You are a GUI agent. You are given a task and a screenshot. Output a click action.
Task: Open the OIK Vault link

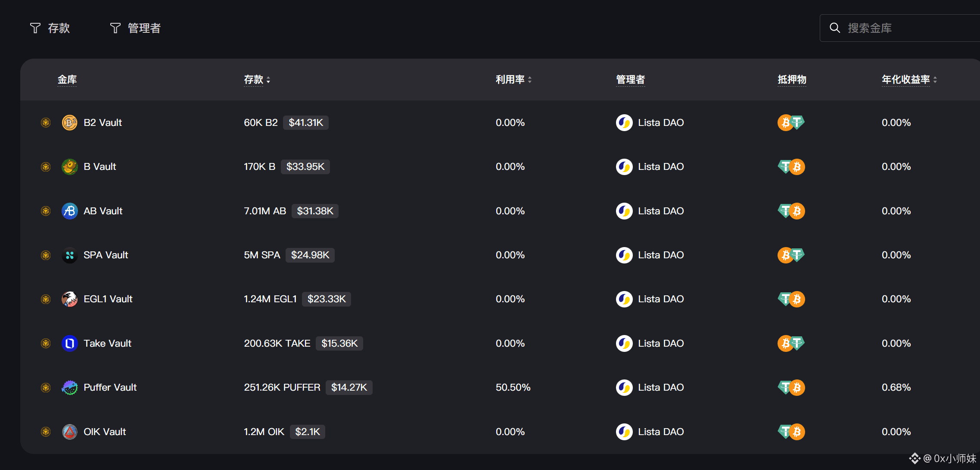pos(105,432)
